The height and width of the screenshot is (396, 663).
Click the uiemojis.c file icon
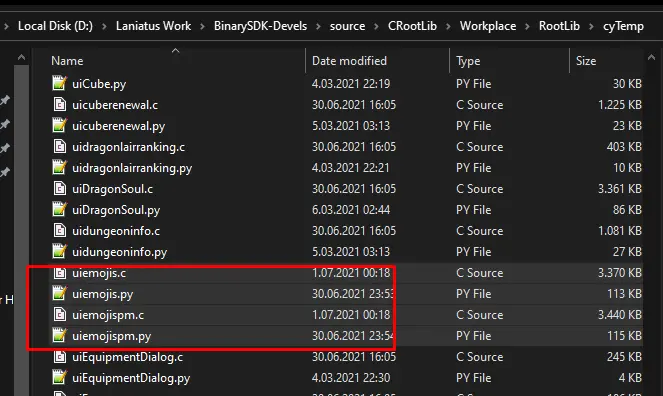[59, 273]
